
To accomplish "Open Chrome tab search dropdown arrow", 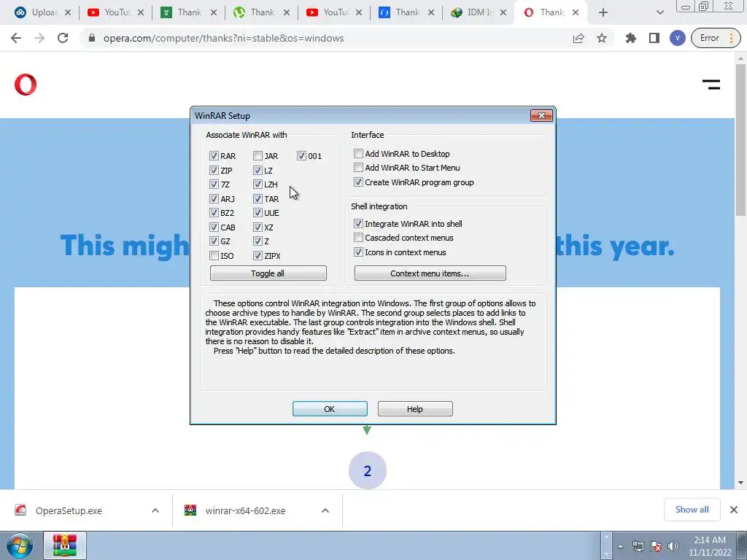I will [659, 12].
